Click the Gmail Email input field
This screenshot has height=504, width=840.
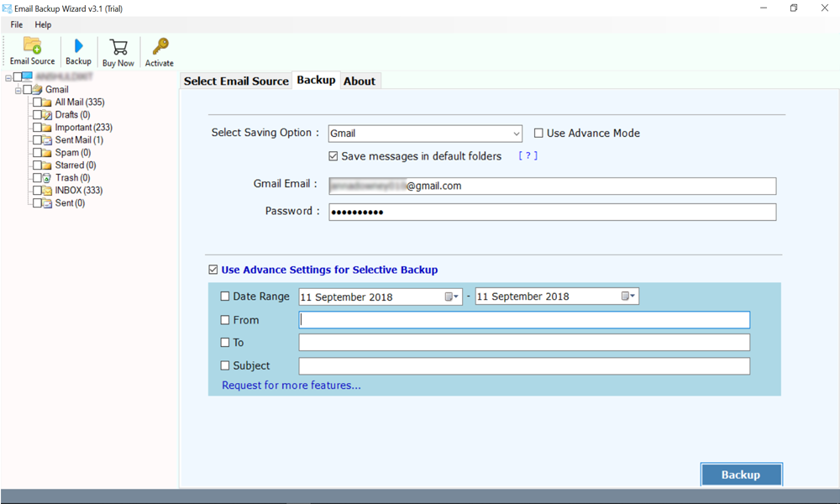[x=553, y=186]
